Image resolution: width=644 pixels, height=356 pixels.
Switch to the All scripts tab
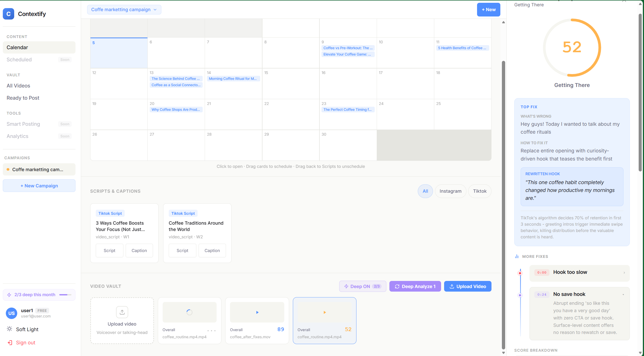[x=425, y=191]
